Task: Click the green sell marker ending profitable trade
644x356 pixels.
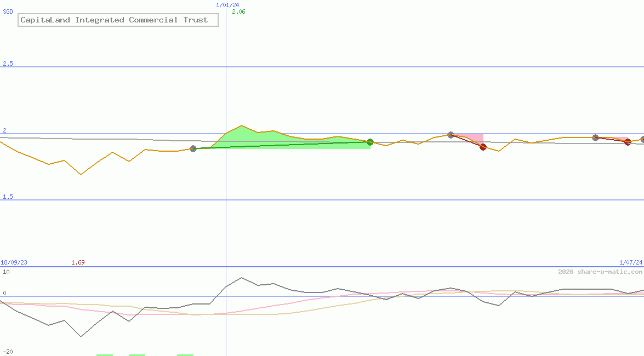Action: tap(370, 142)
